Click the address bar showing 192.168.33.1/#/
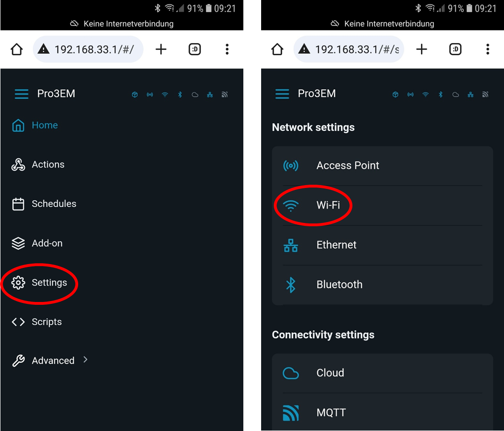 click(88, 50)
